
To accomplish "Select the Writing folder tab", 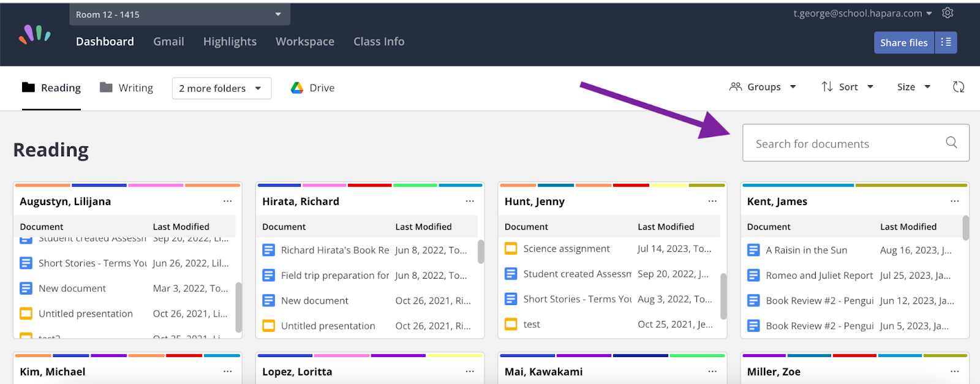I will pyautogui.click(x=127, y=88).
